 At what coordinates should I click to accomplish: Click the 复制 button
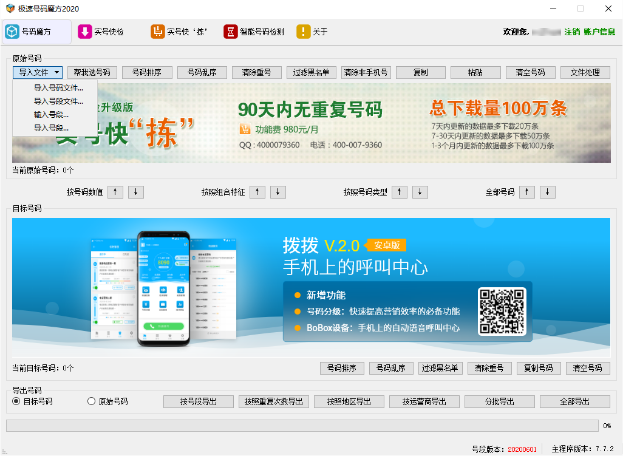pyautogui.click(x=421, y=72)
